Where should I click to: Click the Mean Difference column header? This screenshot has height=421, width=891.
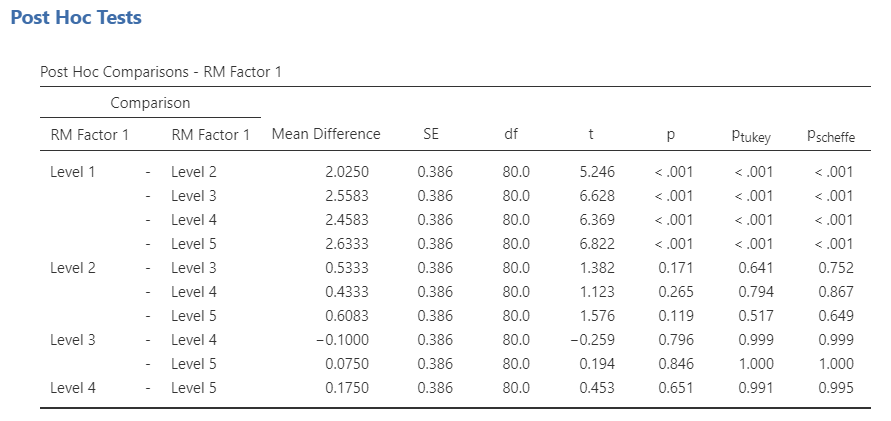[326, 135]
